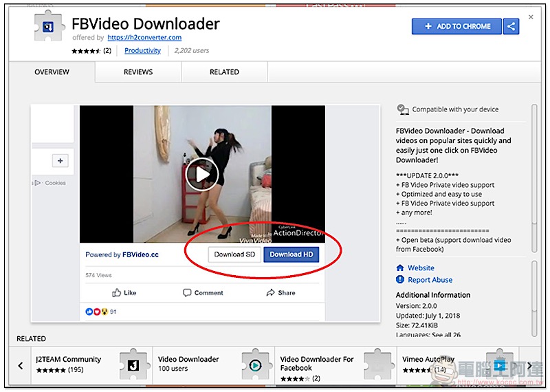Play the preview video
Screen dimensions: 550x392
(x=202, y=175)
